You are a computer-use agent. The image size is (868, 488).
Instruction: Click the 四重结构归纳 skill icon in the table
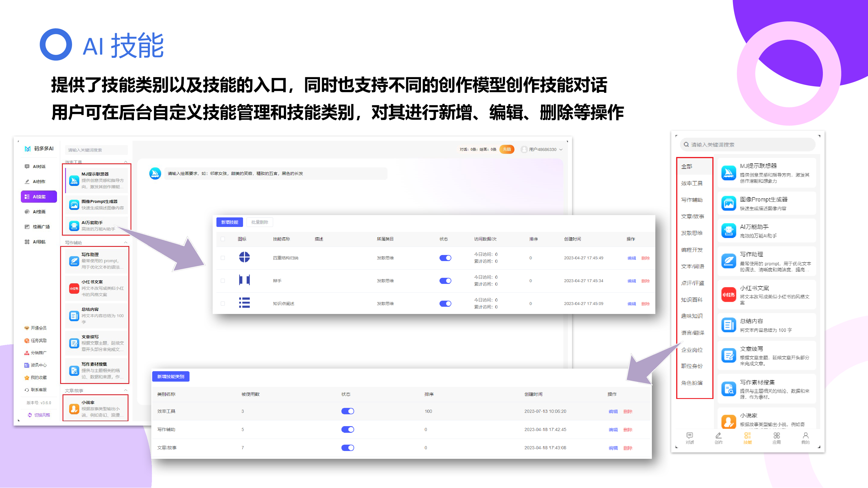244,258
